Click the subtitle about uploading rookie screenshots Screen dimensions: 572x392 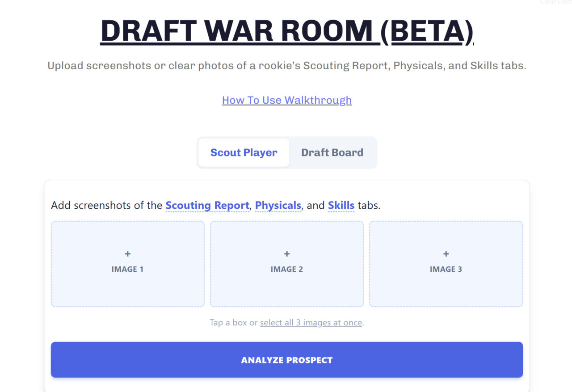click(x=287, y=66)
